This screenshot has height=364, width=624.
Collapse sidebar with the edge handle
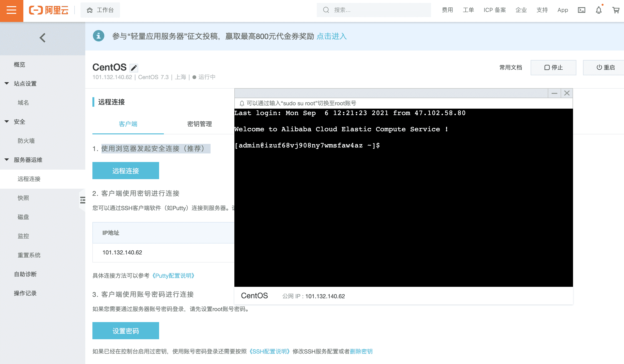click(82, 200)
